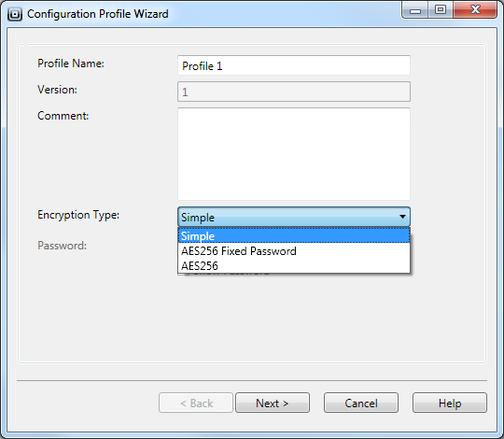Go to the Next wizard step

[273, 403]
